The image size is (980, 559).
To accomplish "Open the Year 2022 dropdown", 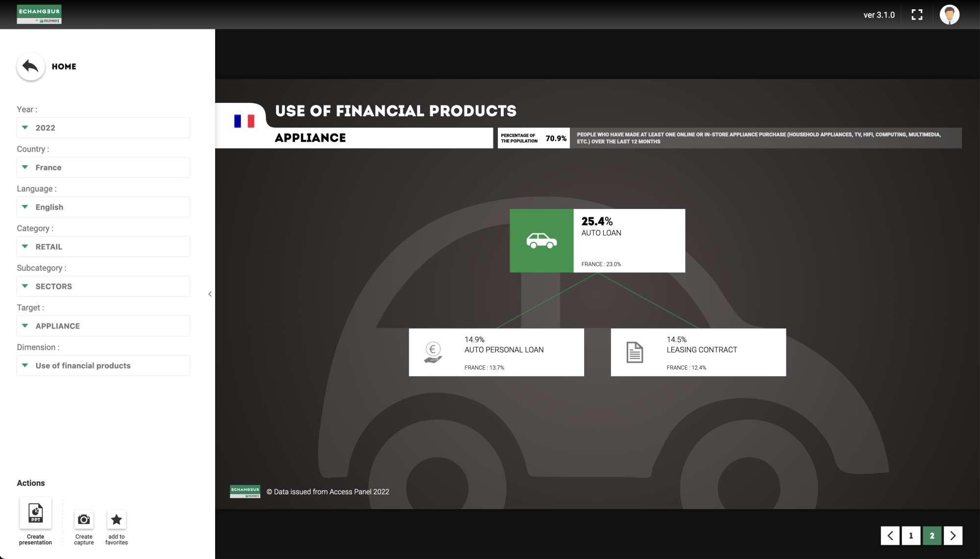I will [x=103, y=127].
